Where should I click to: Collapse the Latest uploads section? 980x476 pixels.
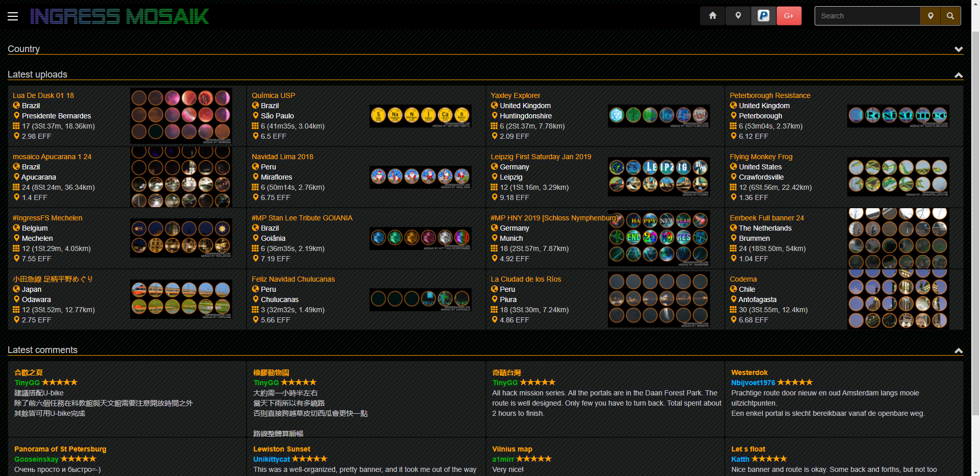pos(958,75)
